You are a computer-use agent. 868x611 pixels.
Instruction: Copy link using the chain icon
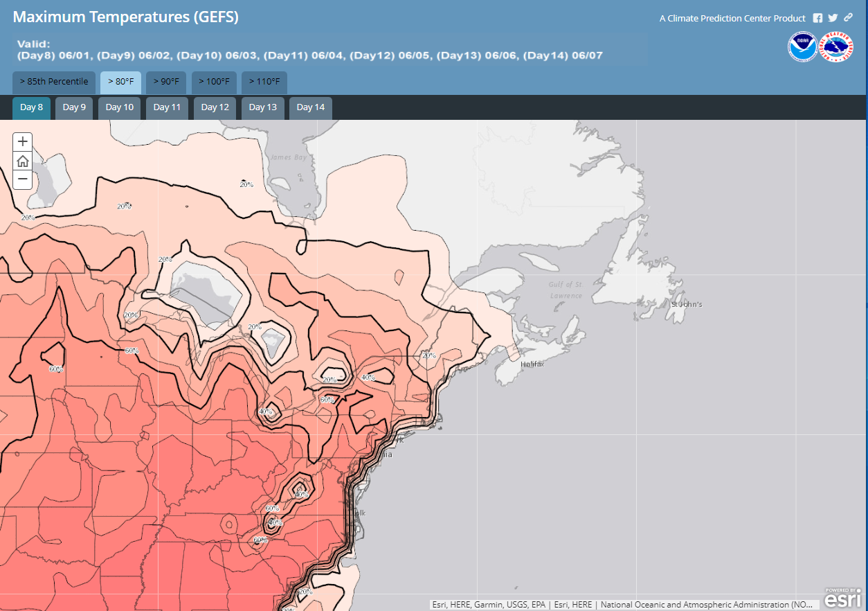pos(848,18)
